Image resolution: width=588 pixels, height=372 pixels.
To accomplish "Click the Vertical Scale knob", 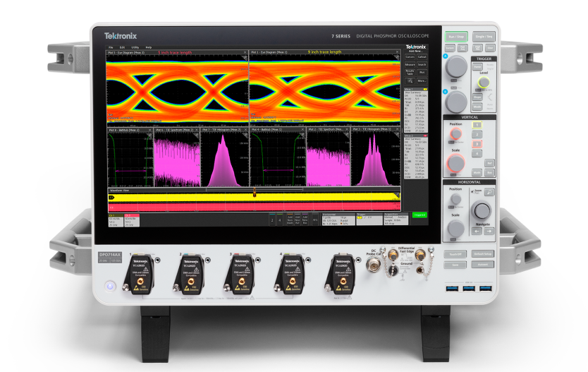I will pos(456,163).
